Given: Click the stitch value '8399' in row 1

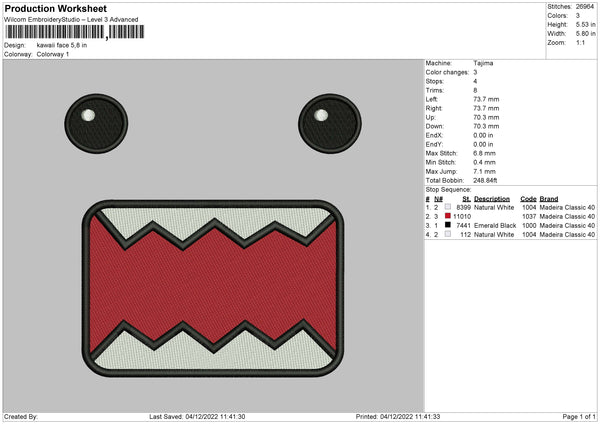Looking at the screenshot, I should (x=463, y=207).
